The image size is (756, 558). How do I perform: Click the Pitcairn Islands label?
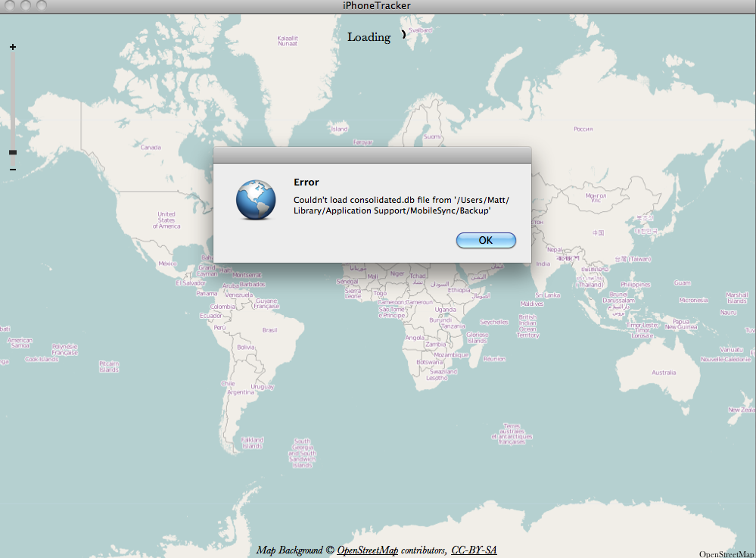[109, 366]
